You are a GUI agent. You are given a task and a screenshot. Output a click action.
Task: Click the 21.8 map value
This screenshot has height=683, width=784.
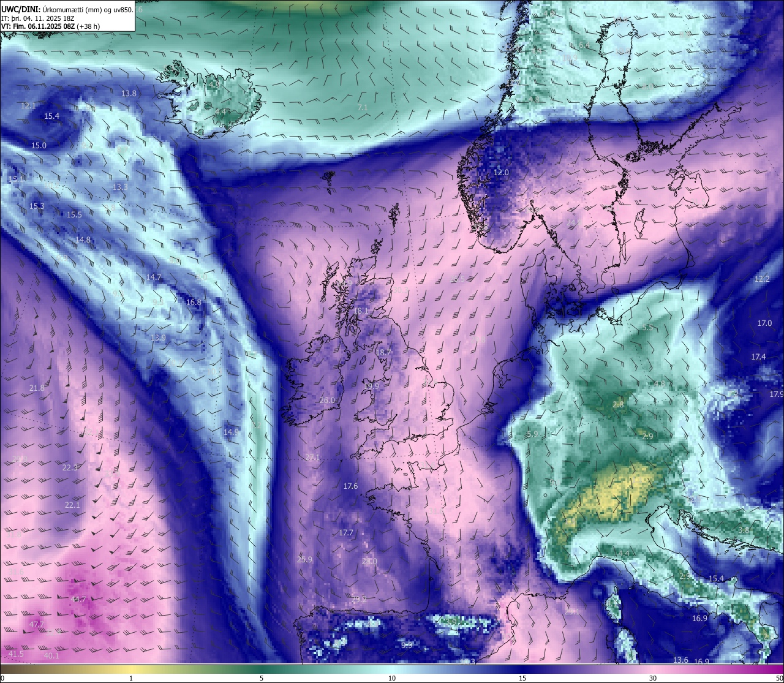(37, 388)
